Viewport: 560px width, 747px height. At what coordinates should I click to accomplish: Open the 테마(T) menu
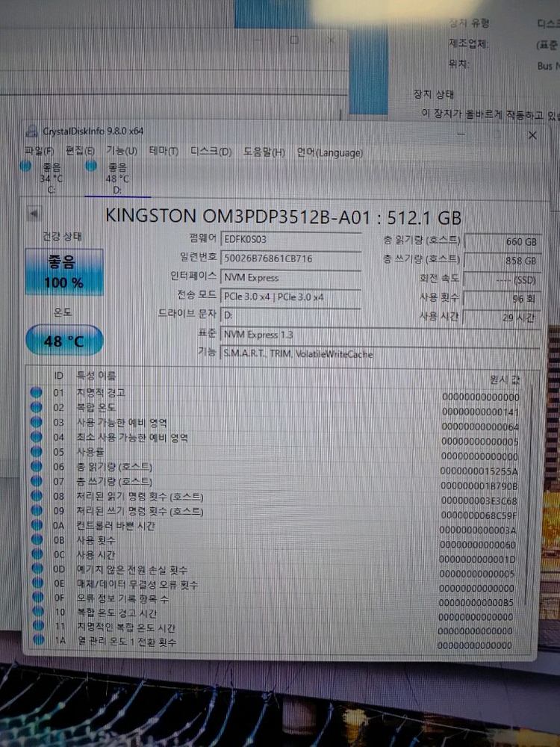tap(164, 152)
